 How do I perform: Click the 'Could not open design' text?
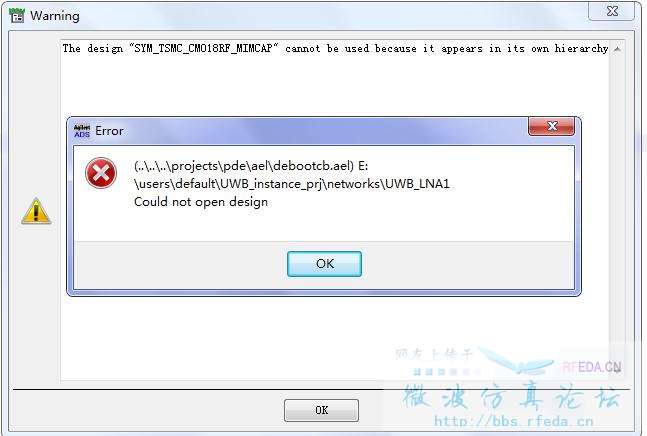click(201, 202)
